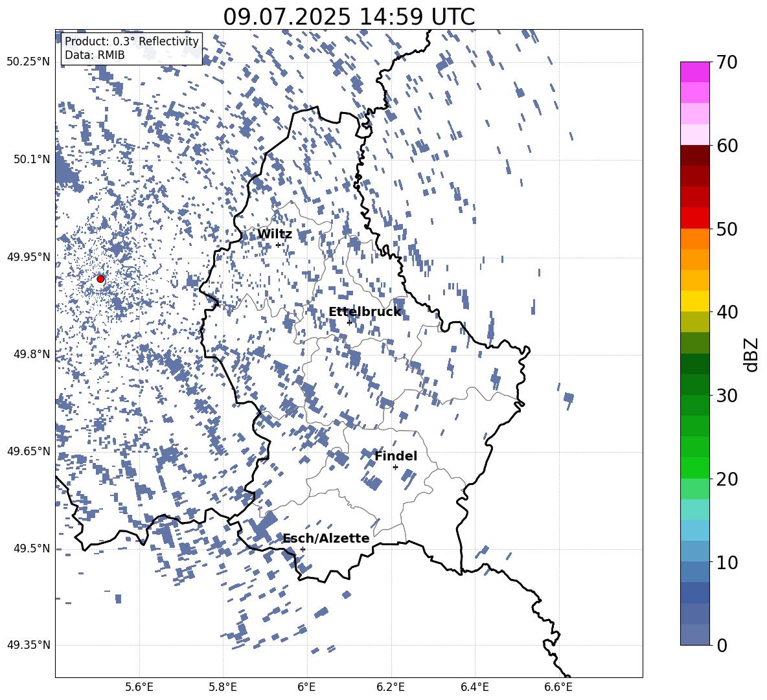This screenshot has height=700, width=767.
Task: Click the 5.8°E longitude label
Action: (x=223, y=687)
